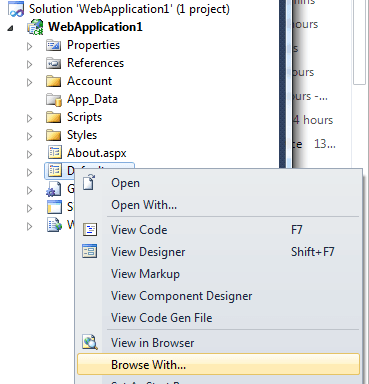Click the View in Browser globe icon
The width and height of the screenshot is (369, 384).
tap(90, 342)
